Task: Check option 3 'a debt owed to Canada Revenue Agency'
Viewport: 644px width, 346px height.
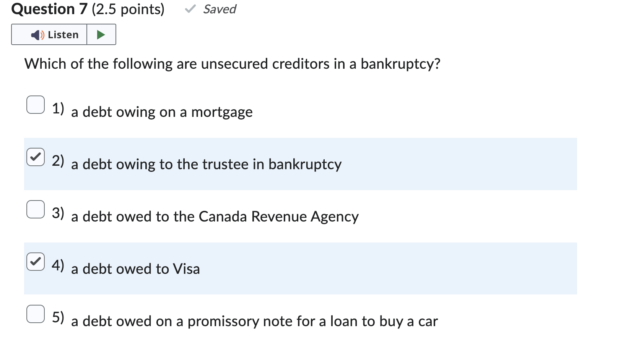Action: click(36, 209)
